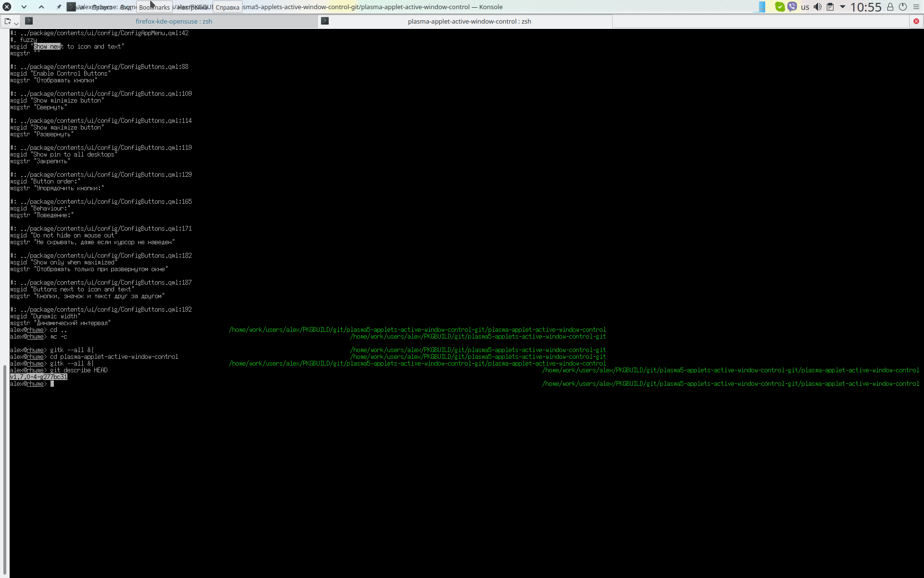Click the green checkmark tray icon
The height and width of the screenshot is (578, 924).
point(780,7)
